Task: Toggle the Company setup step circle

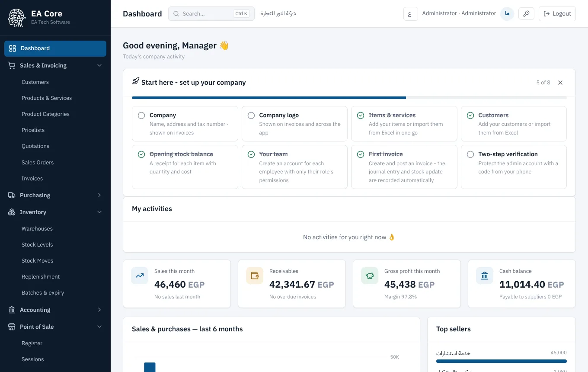Action: tap(141, 115)
